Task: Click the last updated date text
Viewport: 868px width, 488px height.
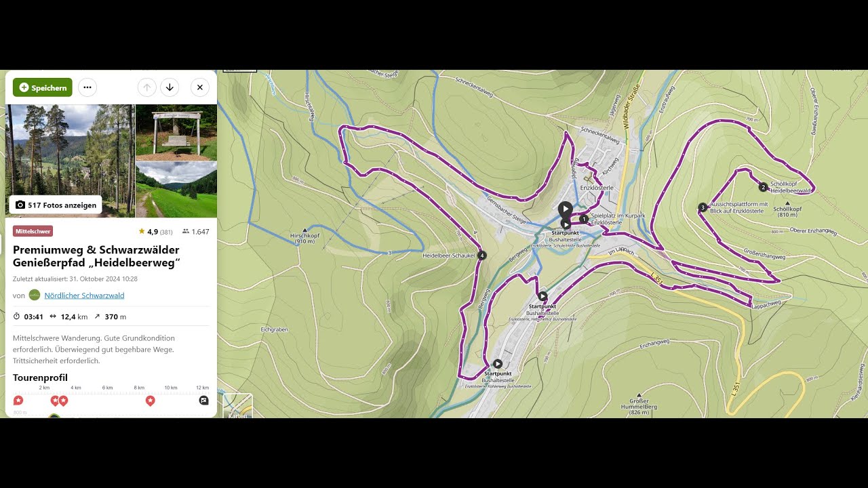Action: pos(75,279)
